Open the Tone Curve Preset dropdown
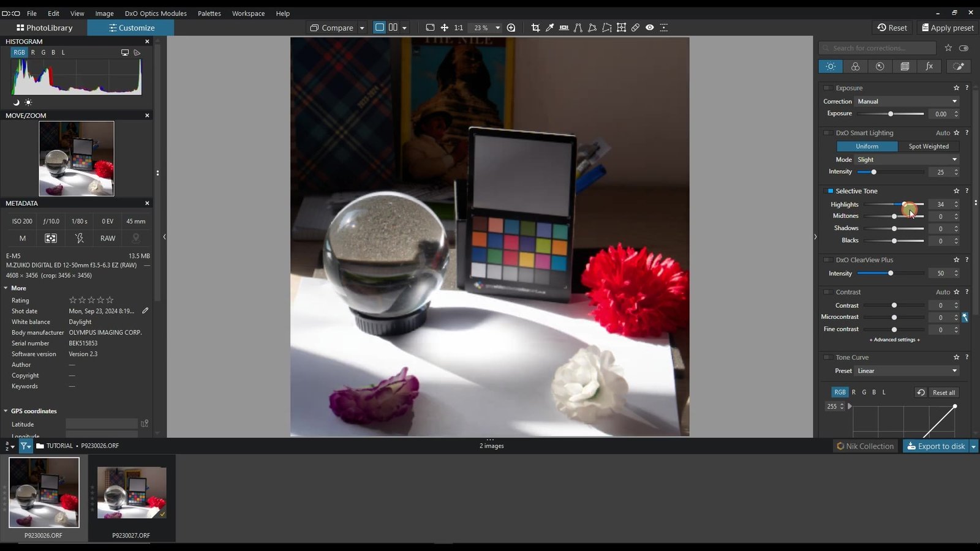 (x=907, y=371)
